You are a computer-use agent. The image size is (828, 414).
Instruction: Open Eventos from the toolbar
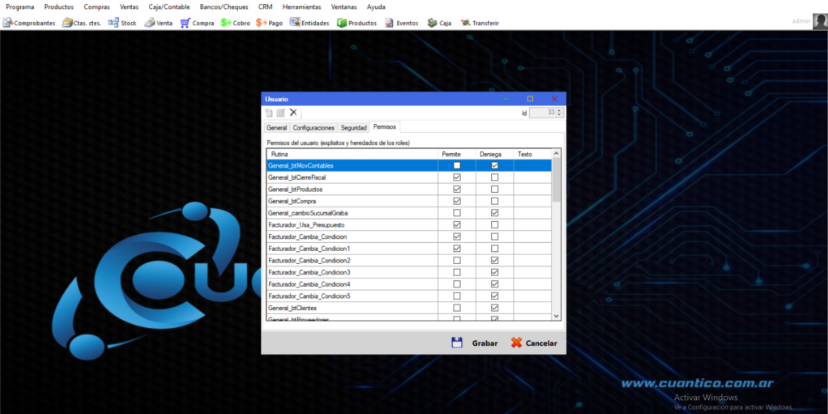(x=401, y=23)
